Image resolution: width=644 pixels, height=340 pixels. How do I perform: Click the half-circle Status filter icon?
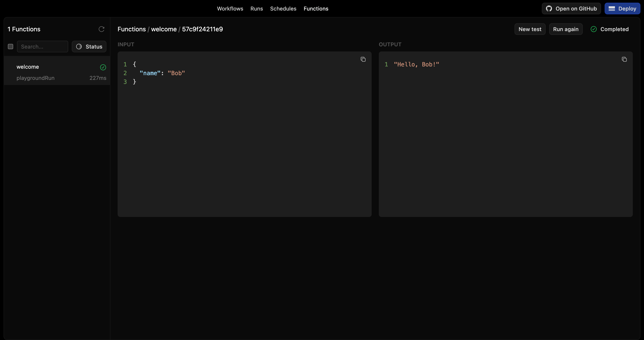79,47
